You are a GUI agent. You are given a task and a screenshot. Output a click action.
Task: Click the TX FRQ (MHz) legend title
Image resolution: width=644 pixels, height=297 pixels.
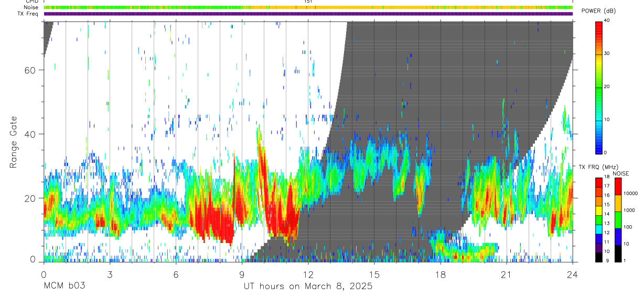tap(599, 167)
